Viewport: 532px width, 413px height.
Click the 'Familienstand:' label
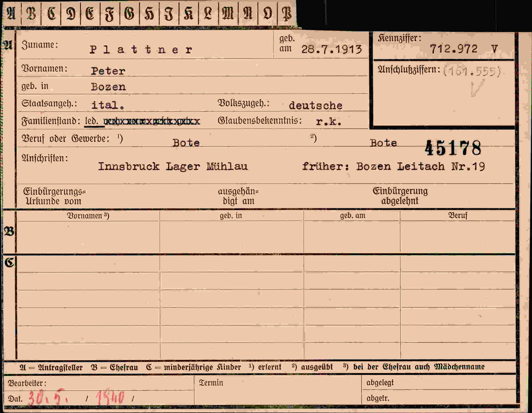(51, 121)
